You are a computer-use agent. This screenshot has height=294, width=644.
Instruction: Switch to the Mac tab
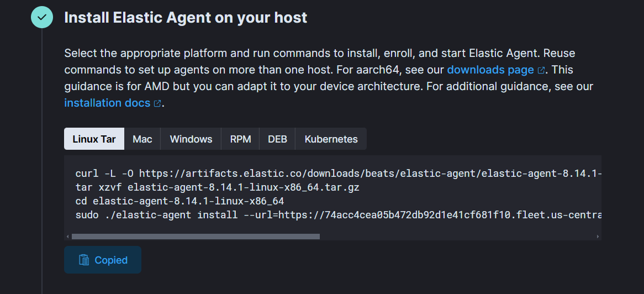142,139
